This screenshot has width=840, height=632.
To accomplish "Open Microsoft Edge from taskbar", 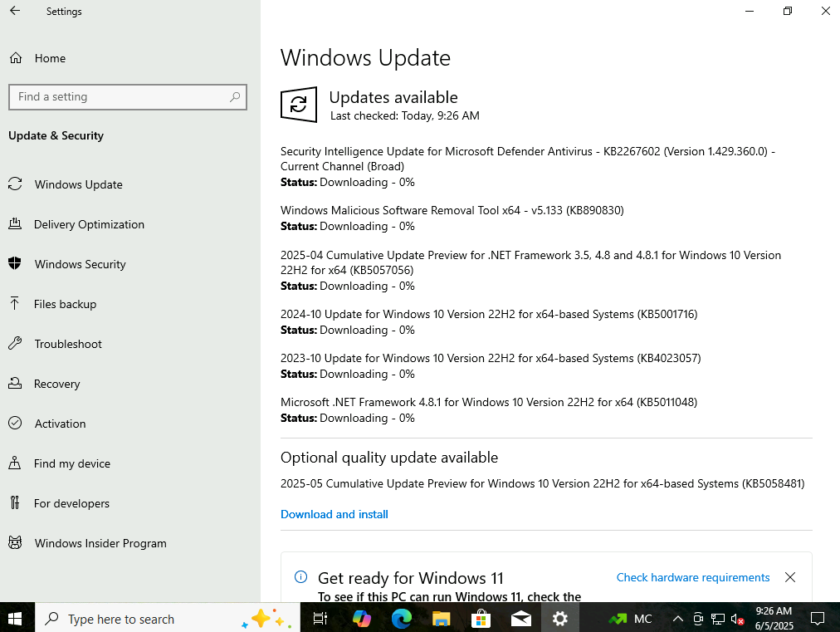I will [401, 620].
